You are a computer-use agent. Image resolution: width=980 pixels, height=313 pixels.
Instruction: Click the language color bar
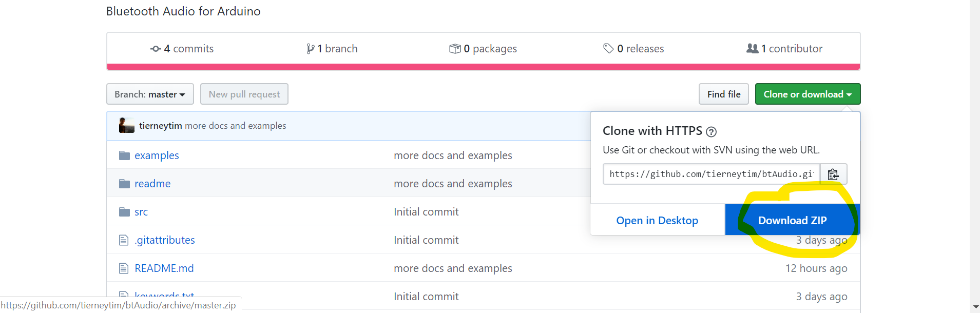pos(483,67)
